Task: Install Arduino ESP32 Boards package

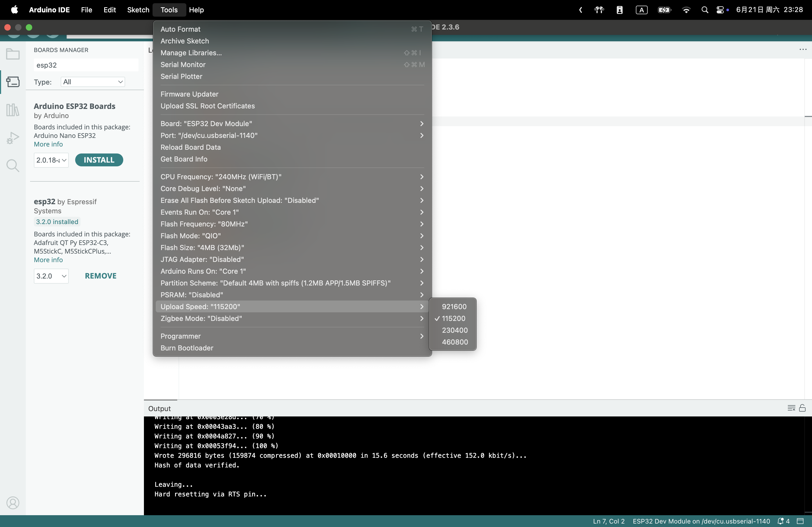Action: click(x=99, y=160)
